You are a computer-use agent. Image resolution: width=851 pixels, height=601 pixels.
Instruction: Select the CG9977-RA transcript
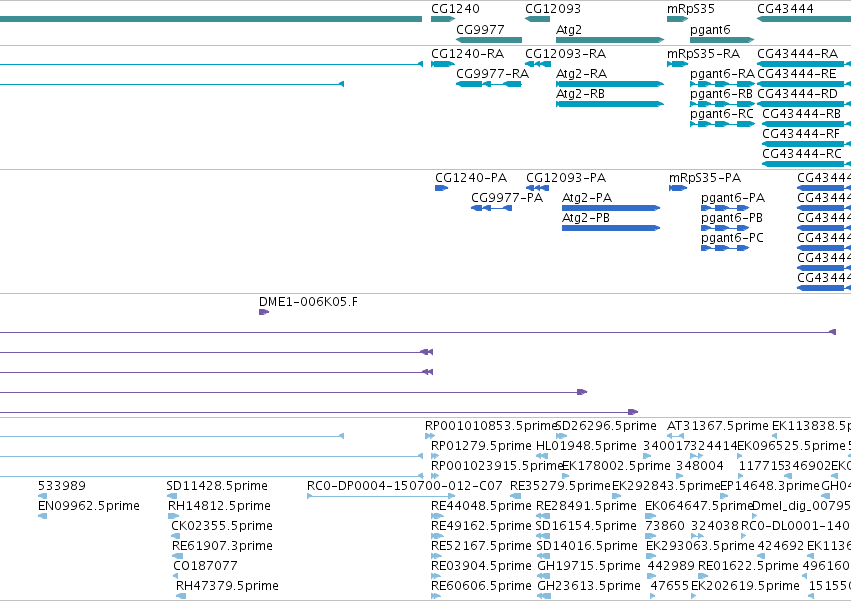[489, 84]
